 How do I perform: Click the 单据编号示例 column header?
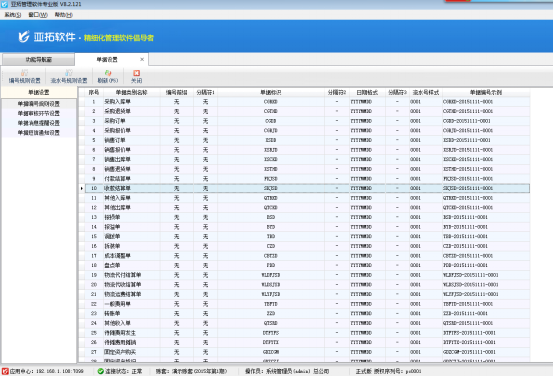click(486, 93)
